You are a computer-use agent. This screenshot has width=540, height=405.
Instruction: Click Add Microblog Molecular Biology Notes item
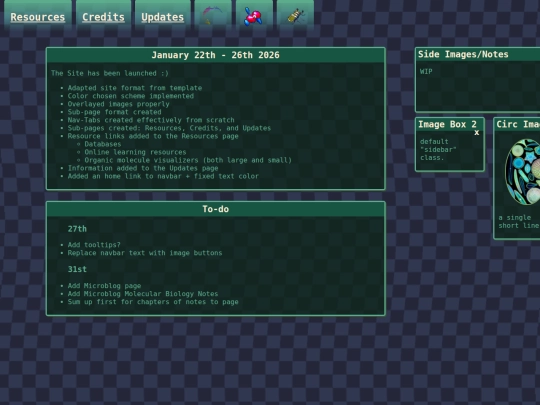coord(143,294)
